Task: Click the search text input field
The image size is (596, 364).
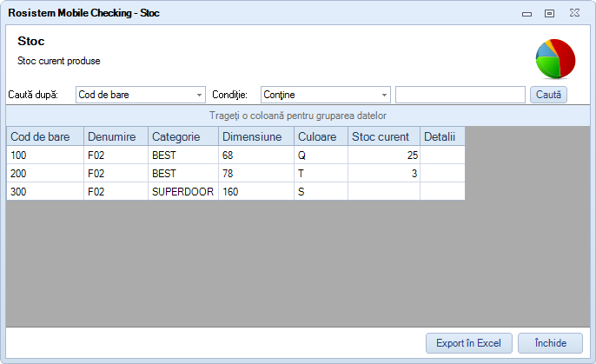Action: point(460,95)
